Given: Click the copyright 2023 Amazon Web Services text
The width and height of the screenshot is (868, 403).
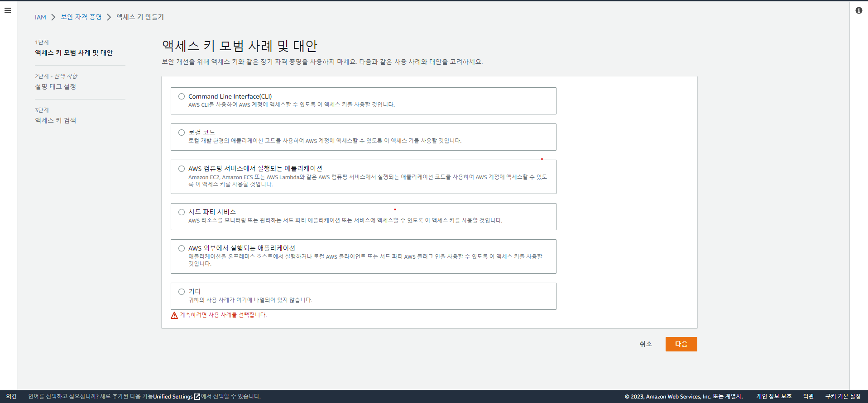Looking at the screenshot, I should (x=684, y=397).
